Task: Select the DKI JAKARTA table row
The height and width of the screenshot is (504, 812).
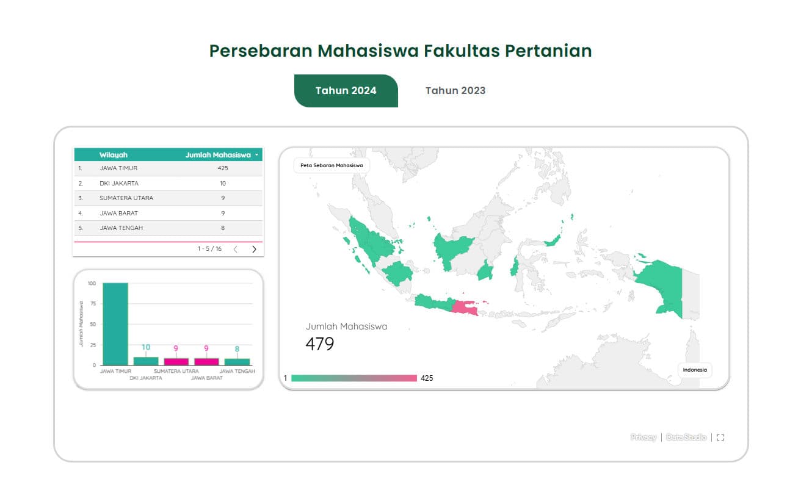Action: click(168, 184)
